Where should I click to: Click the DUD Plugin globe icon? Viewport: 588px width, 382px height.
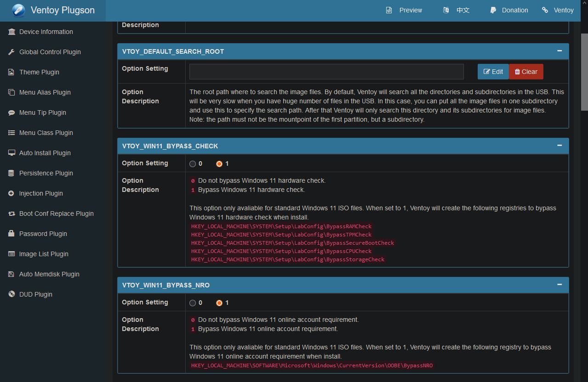pyautogui.click(x=11, y=294)
